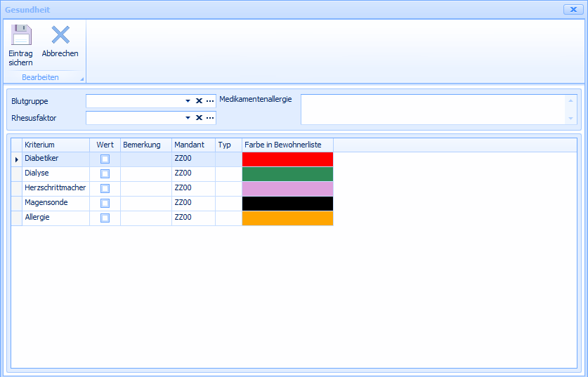Expand the Bearbeiten group launcher corner
Screen dimensions: 588x377
(x=81, y=79)
